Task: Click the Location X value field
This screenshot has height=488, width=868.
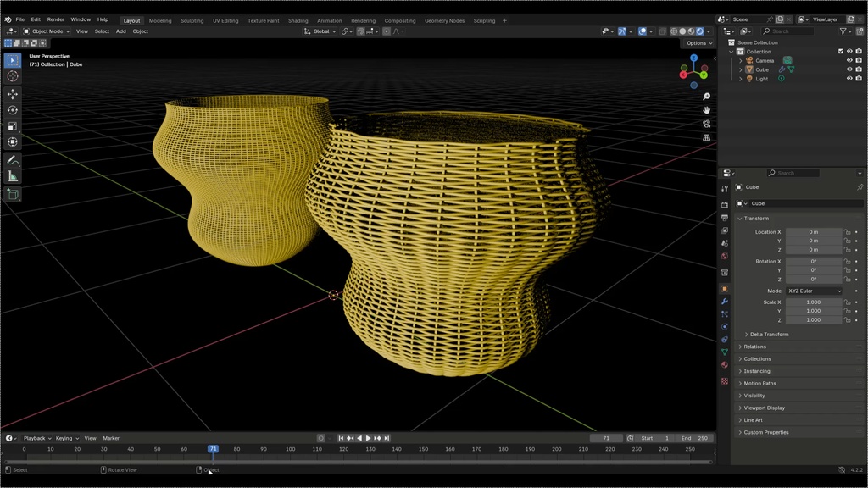Action: (814, 232)
